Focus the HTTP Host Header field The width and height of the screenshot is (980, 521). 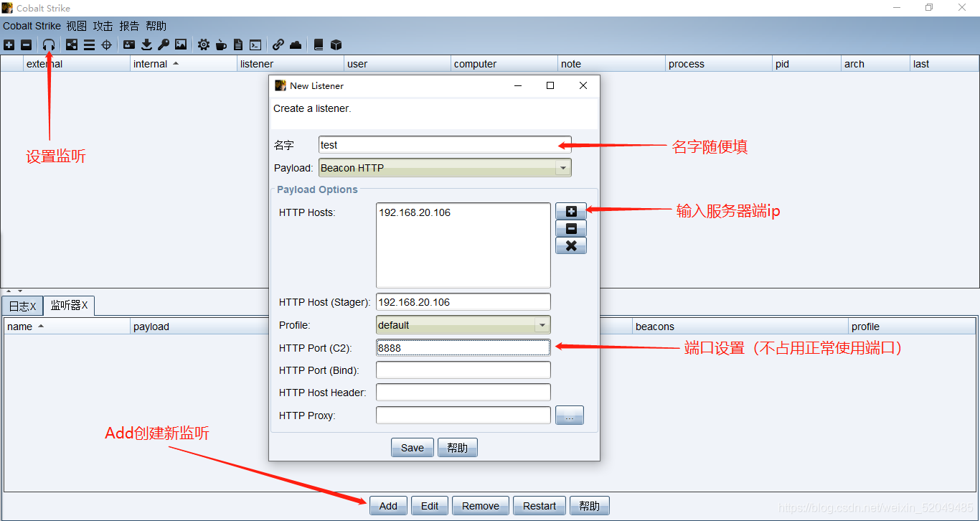(x=463, y=393)
